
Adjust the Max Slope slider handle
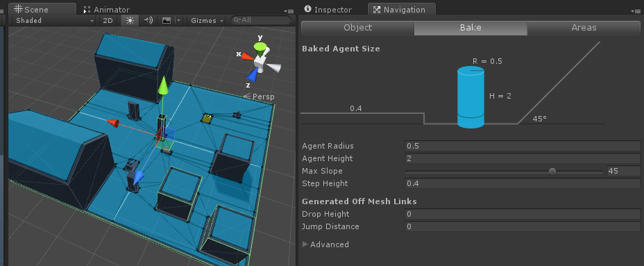(552, 172)
